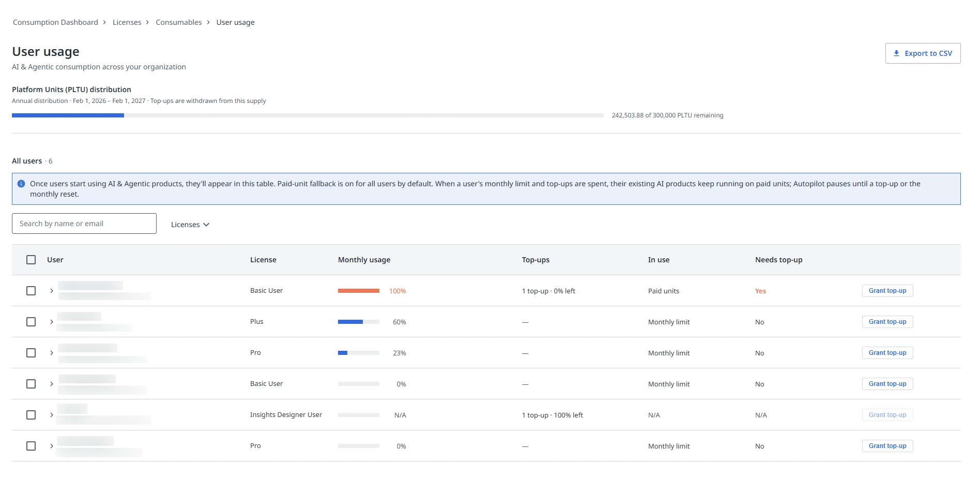The width and height of the screenshot is (980, 477).
Task: Click Grant top-up for the Pro user at 0%
Action: point(887,446)
